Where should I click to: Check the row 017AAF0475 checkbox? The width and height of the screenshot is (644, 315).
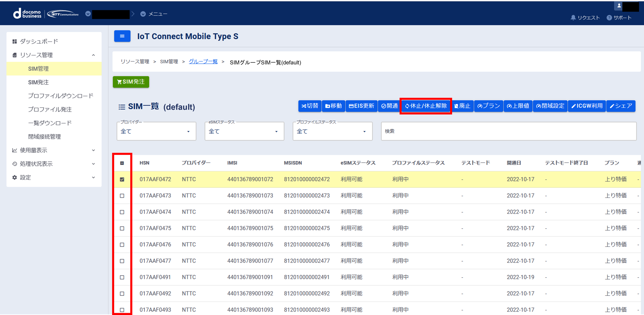coord(122,228)
